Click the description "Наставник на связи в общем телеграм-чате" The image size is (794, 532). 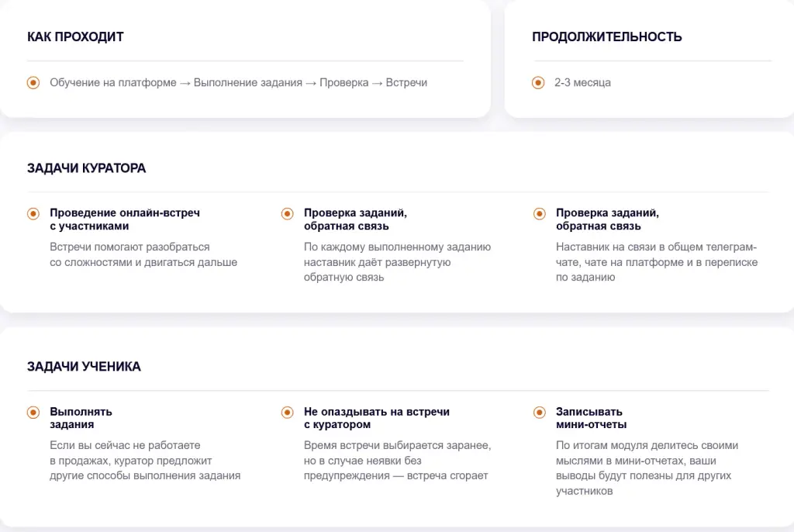pyautogui.click(x=657, y=262)
